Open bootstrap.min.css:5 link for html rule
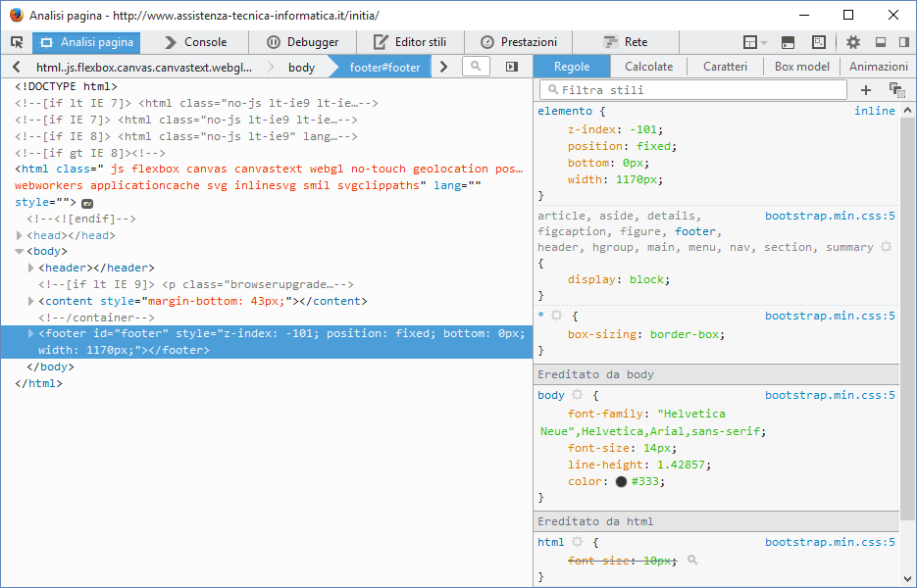 (830, 542)
